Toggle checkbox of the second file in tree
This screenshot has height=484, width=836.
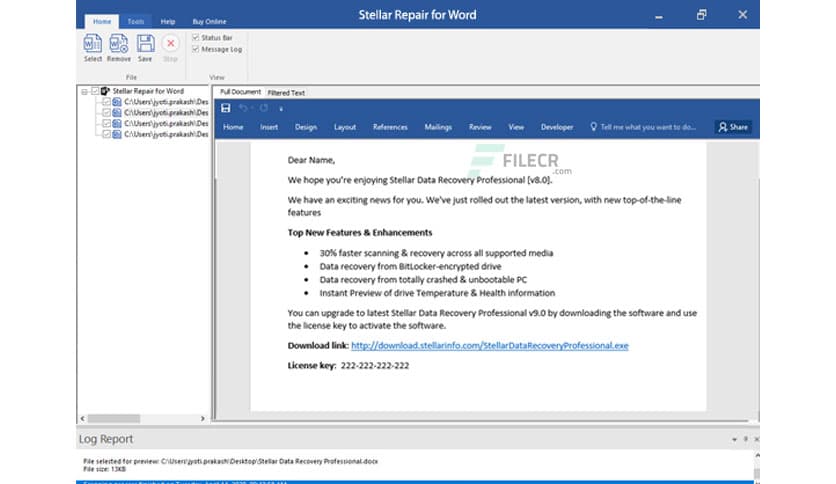107,112
